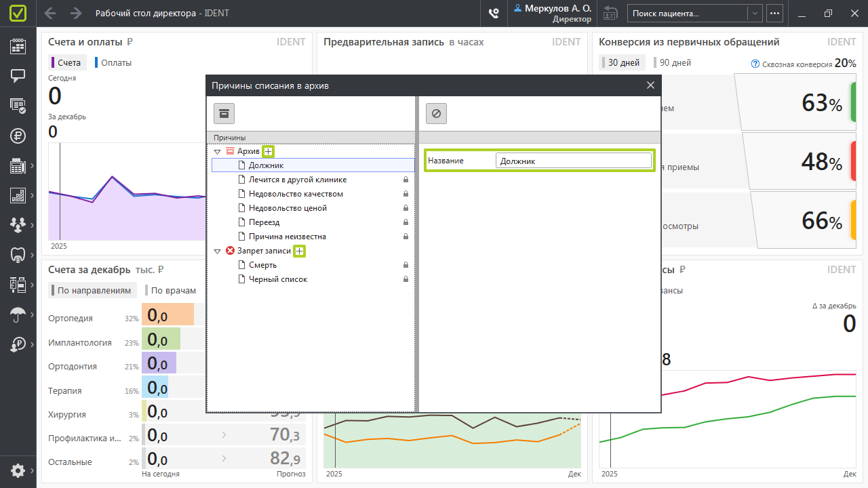This screenshot has width=868, height=488.
Task: Click the archive button in the dialog toolbar
Action: click(224, 113)
